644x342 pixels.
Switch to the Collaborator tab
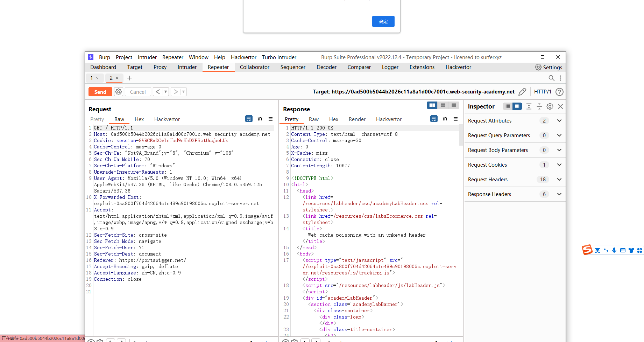pyautogui.click(x=255, y=67)
